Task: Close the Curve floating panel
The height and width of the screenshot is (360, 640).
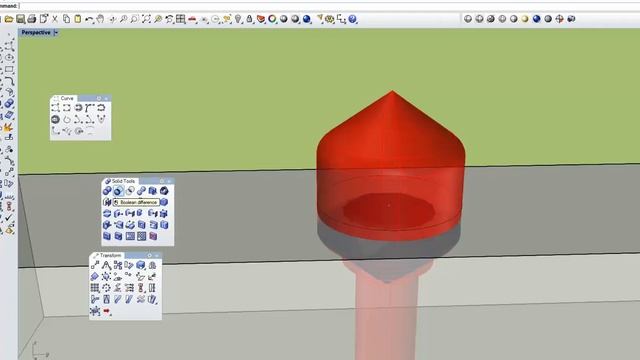Action: click(x=106, y=98)
